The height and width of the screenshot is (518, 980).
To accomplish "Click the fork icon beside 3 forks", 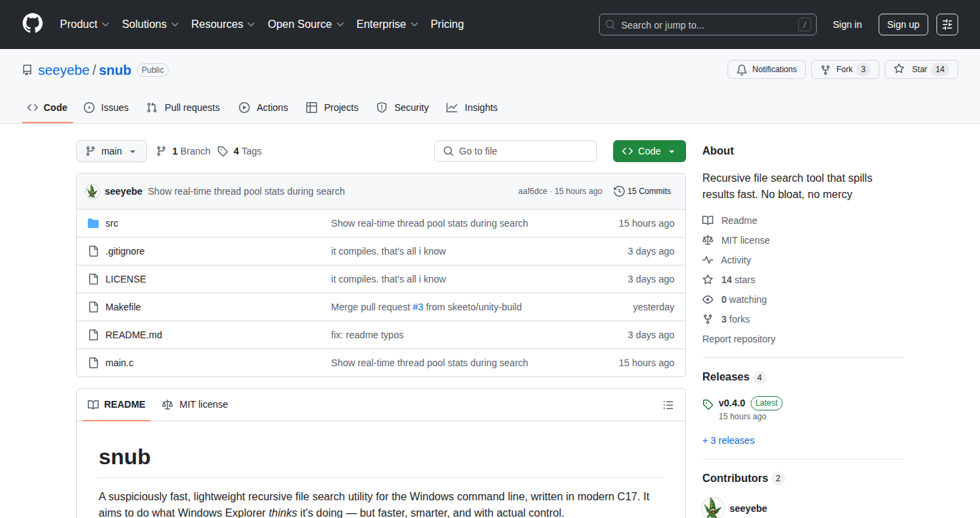I will pos(708,319).
